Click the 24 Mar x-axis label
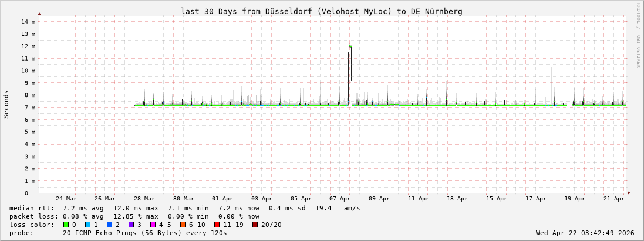This screenshot has width=644, height=241. 66,199
